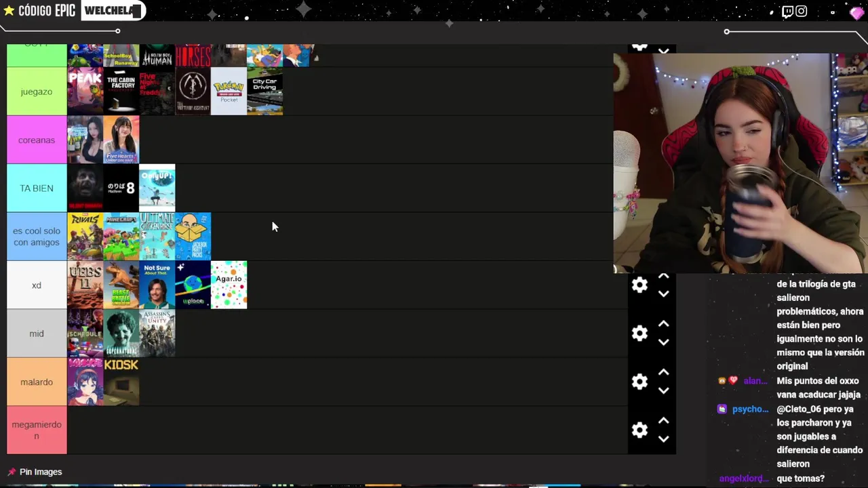Select The Mortuary Assistant game tile
The height and width of the screenshot is (488, 868).
tap(193, 91)
